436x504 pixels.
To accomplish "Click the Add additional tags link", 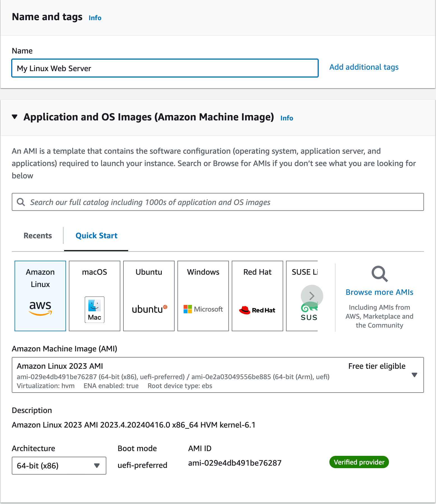I will (x=364, y=67).
